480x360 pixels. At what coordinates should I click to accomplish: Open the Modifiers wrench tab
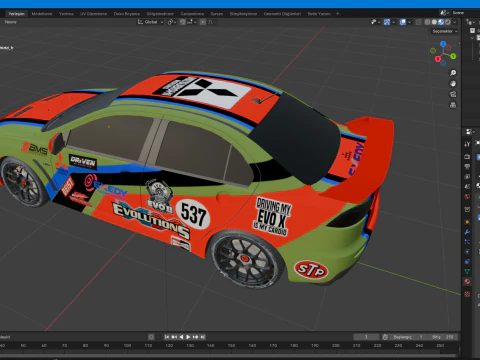[x=467, y=232]
